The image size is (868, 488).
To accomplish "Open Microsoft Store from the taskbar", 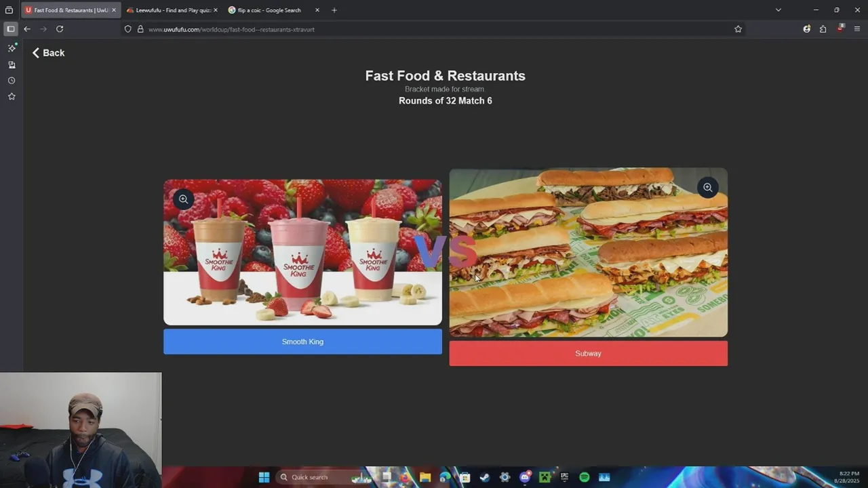I will (465, 477).
